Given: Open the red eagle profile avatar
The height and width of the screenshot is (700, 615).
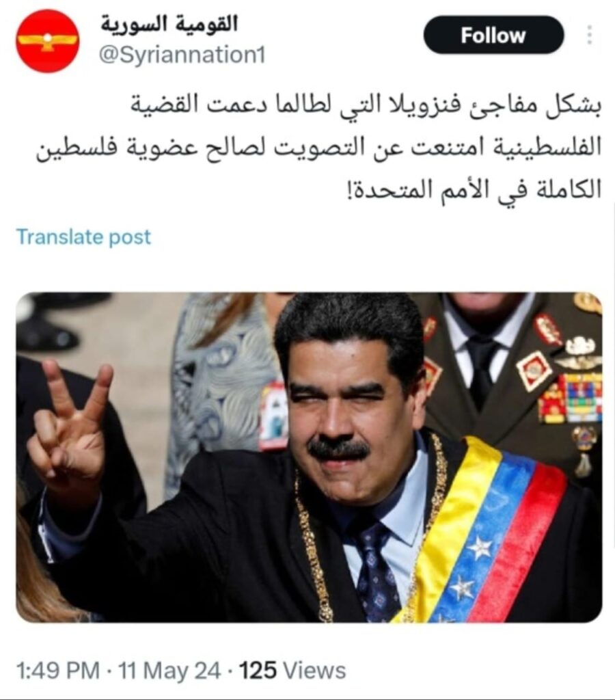Looking at the screenshot, I should coord(48,41).
